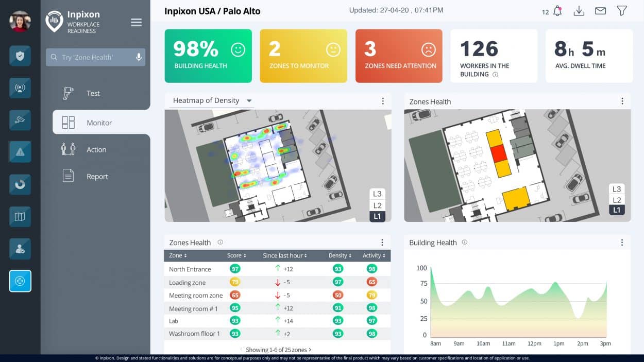644x362 pixels.
Task: Open the donut chart analytics sidebar icon
Action: (x=20, y=184)
